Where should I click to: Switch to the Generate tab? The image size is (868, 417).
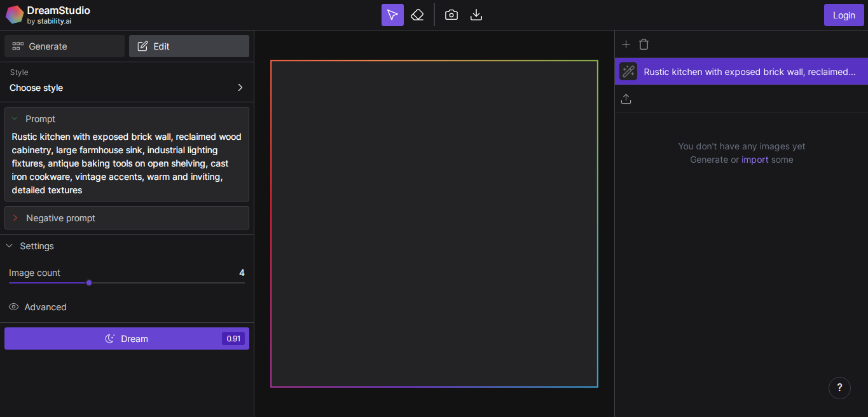(64, 46)
